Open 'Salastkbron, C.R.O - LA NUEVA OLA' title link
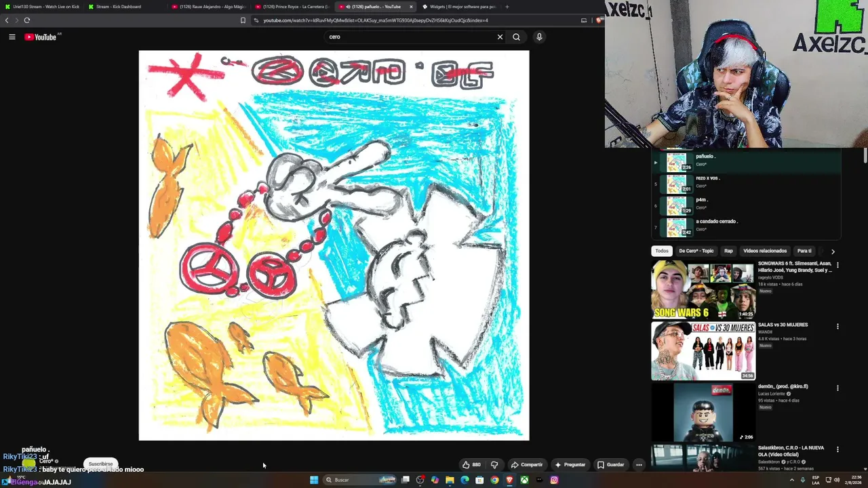 pyautogui.click(x=791, y=451)
